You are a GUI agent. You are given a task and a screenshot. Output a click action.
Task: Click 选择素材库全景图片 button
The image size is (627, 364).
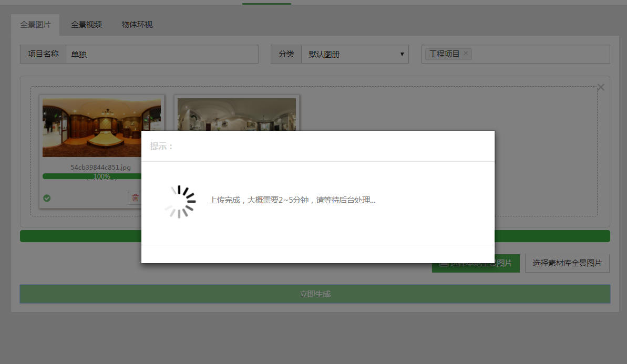[x=567, y=263]
